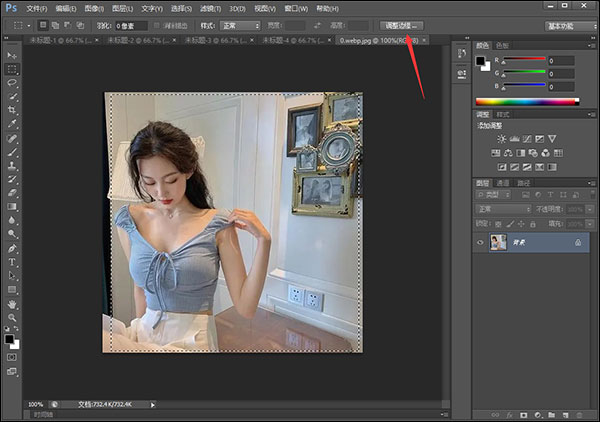Open the 样式 style dropdown
Image resolution: width=600 pixels, height=422 pixels.
pyautogui.click(x=242, y=25)
